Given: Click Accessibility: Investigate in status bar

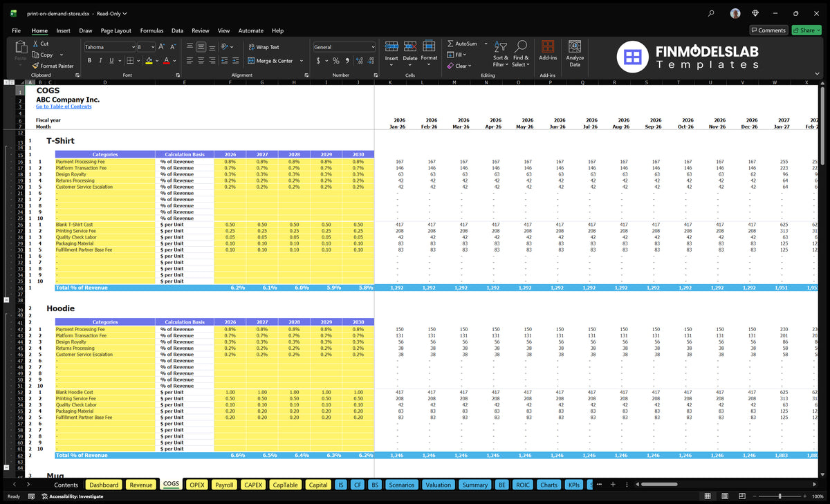Looking at the screenshot, I should click(71, 496).
